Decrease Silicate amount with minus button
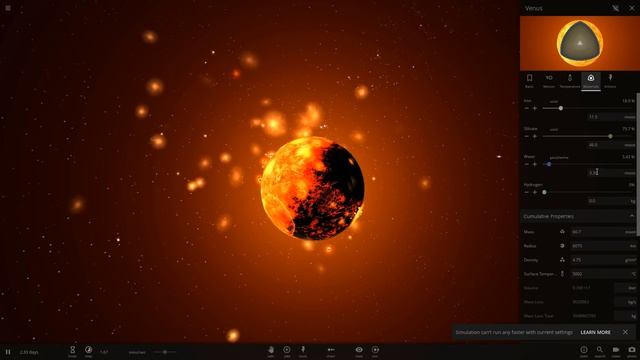Image resolution: width=640 pixels, height=360 pixels. (x=527, y=136)
